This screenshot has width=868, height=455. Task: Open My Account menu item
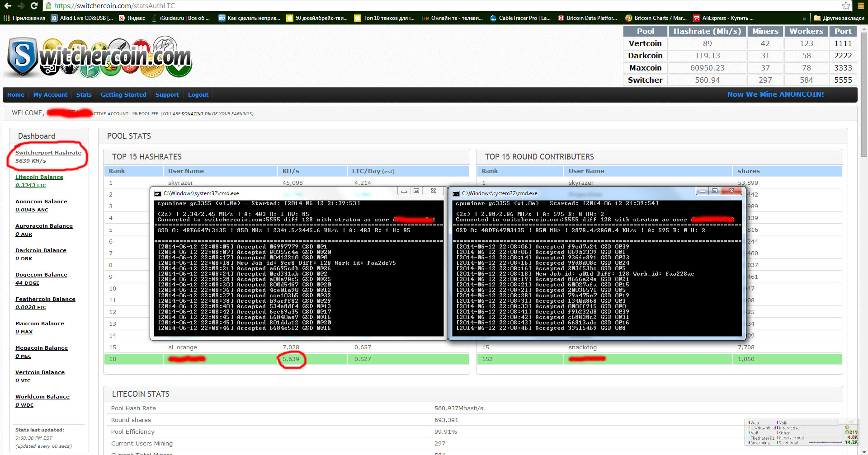click(x=50, y=94)
